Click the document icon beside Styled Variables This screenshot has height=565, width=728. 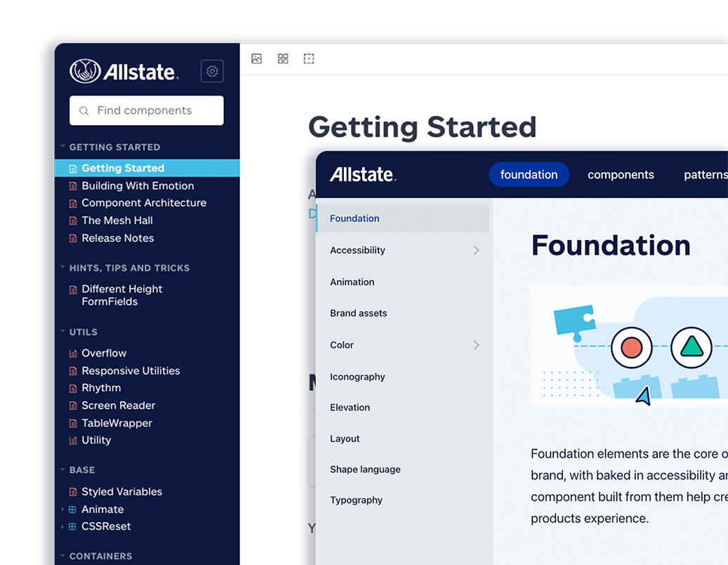click(73, 492)
